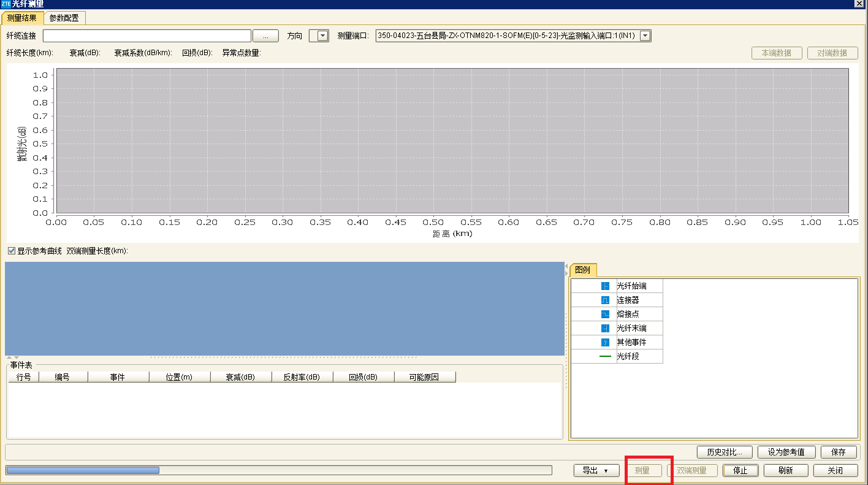Screen dimensions: 868x485
Task: Select the 图例 tab
Action: (x=582, y=270)
